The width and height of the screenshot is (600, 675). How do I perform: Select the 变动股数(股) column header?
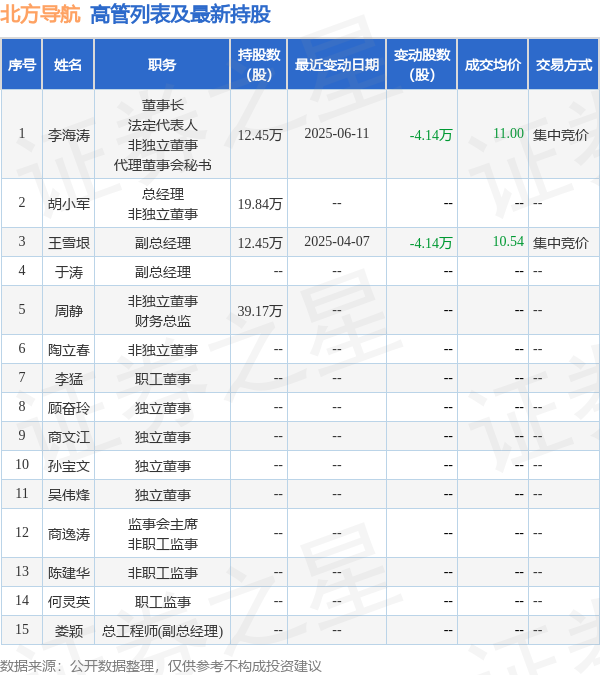pos(422,65)
